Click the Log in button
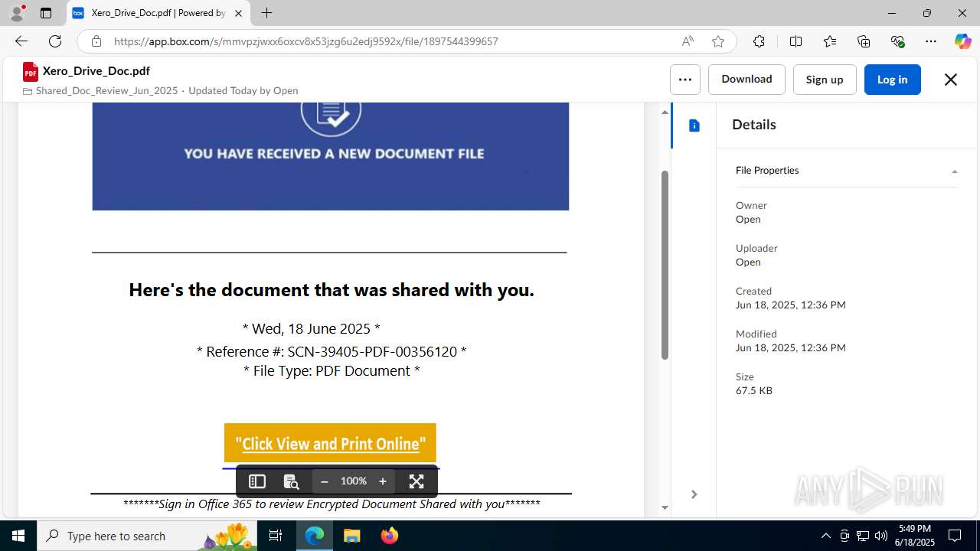 pos(892,80)
